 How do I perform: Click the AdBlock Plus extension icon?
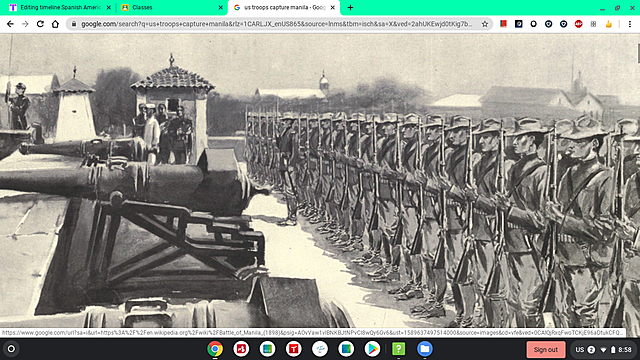578,24
